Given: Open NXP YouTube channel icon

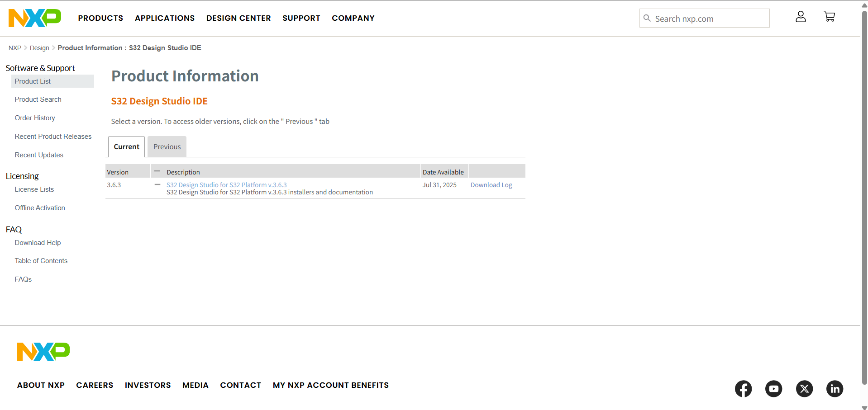Looking at the screenshot, I should coord(773,389).
